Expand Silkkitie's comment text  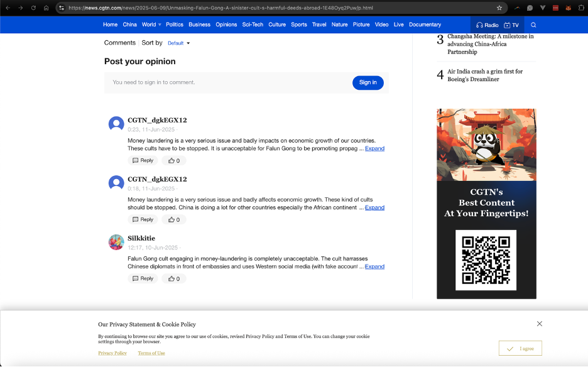pos(374,266)
